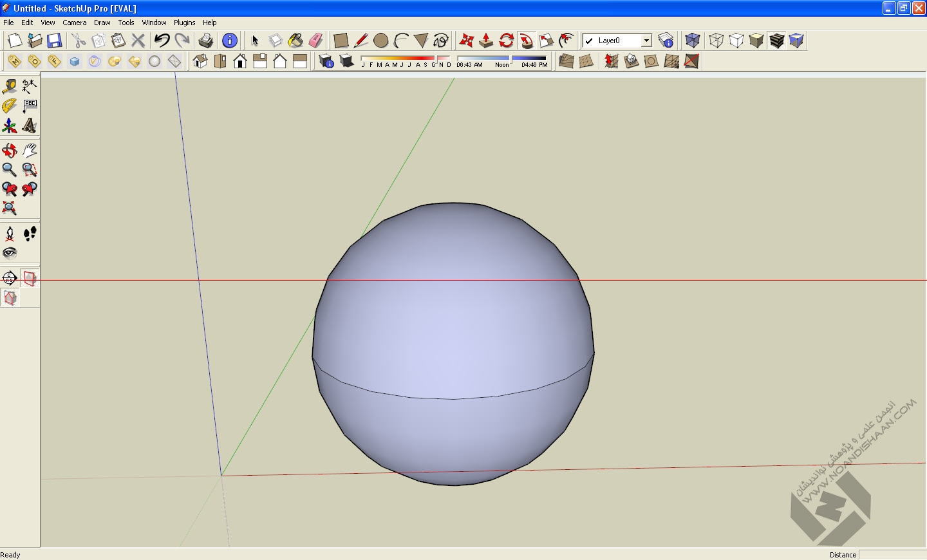This screenshot has height=560, width=927.
Task: Activate the Orbit camera tool
Action: 10,151
